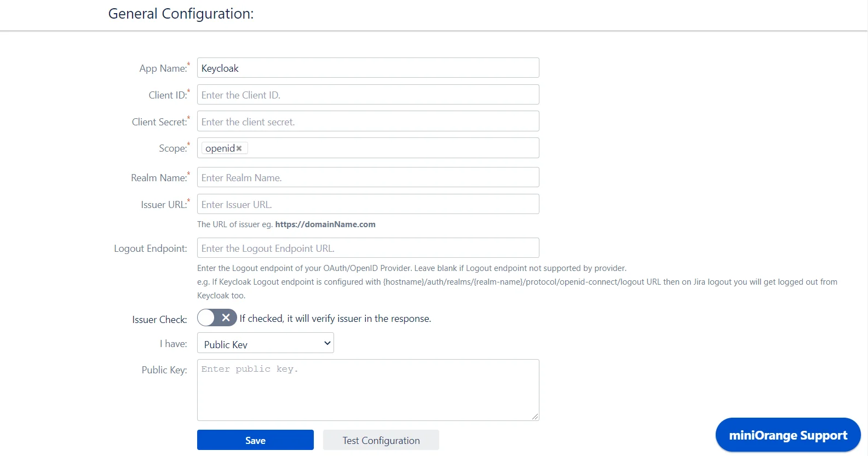This screenshot has height=456, width=868.
Task: Click inside the Public Key textarea
Action: click(x=367, y=390)
